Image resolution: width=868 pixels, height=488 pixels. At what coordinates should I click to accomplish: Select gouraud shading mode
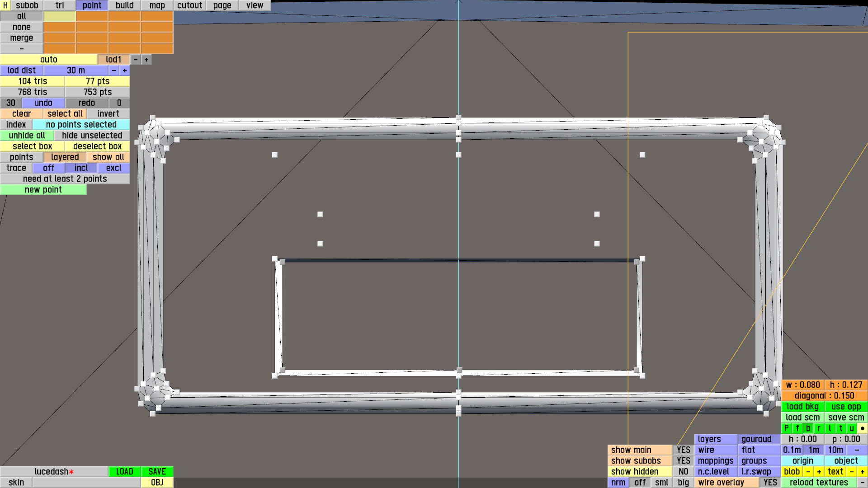(756, 439)
